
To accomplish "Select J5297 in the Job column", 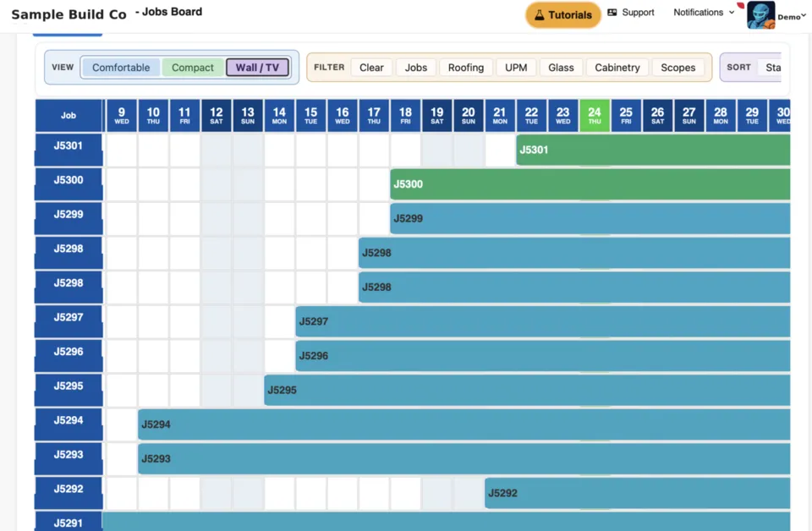I will pyautogui.click(x=69, y=320).
